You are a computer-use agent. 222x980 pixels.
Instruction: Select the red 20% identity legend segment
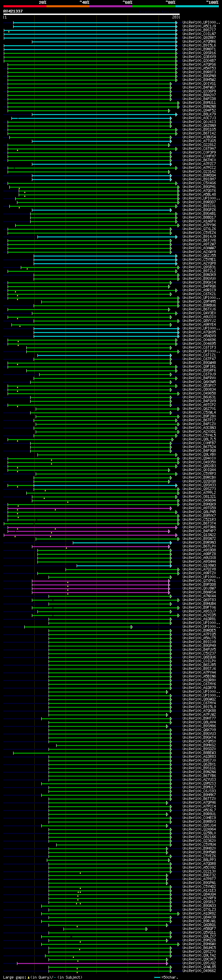click(x=25, y=6)
